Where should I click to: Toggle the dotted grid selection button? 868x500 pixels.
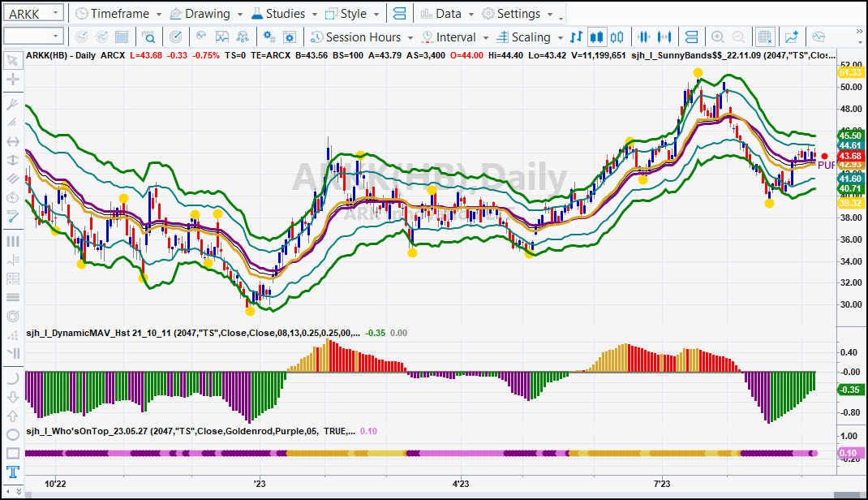pyautogui.click(x=765, y=37)
